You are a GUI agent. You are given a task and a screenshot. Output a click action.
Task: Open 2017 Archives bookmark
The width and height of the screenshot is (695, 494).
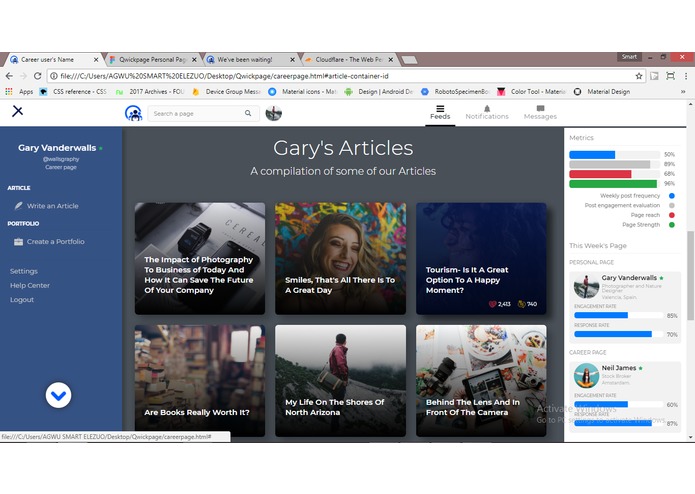pos(150,92)
